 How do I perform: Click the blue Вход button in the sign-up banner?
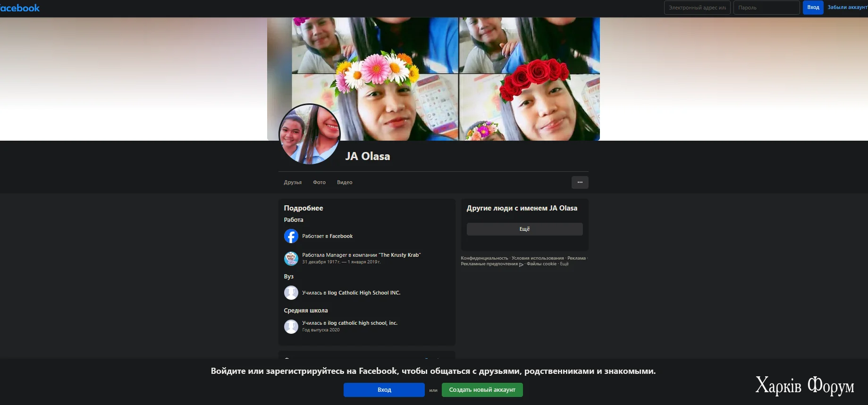click(384, 390)
